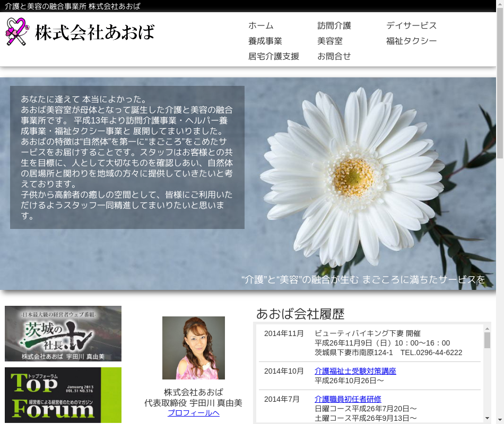Viewport: 504px width, 424px height.
Task: Open the 介護福祉士受験対策講座 link
Action: pos(355,371)
